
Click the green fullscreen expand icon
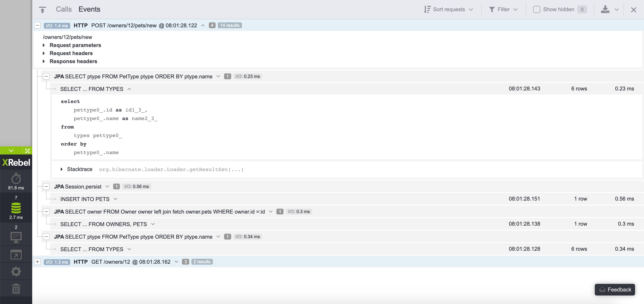click(28, 151)
